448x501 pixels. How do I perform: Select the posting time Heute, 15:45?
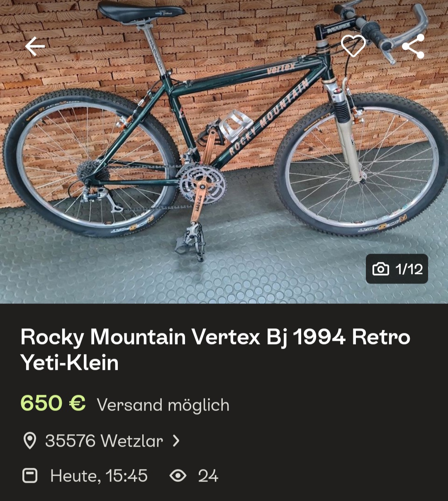[99, 476]
